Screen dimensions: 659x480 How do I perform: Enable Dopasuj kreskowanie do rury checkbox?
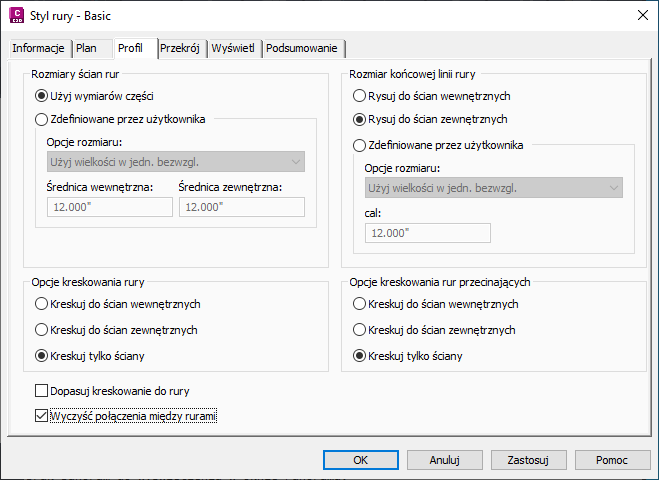(41, 391)
